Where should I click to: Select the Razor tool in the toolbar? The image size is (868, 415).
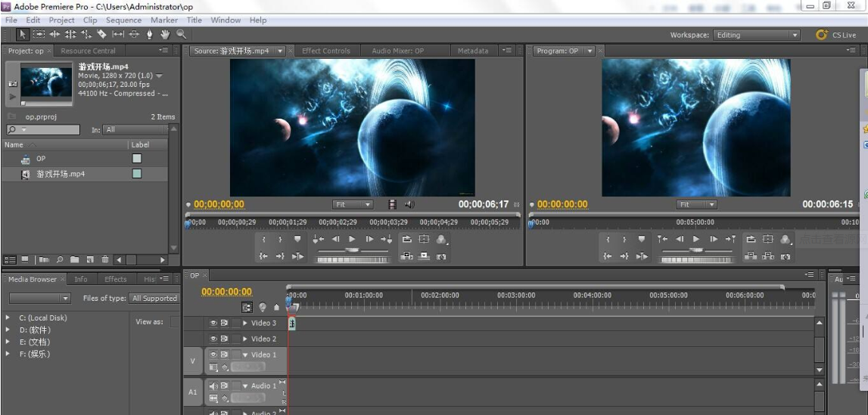click(101, 34)
